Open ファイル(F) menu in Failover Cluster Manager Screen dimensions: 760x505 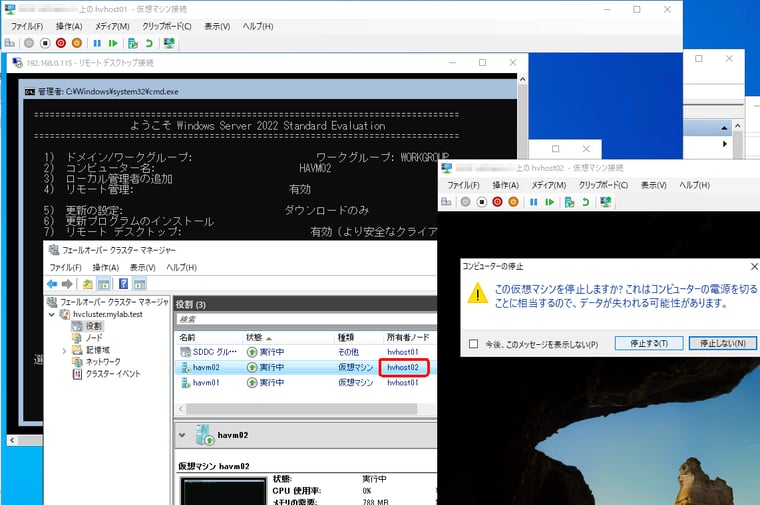(65, 267)
